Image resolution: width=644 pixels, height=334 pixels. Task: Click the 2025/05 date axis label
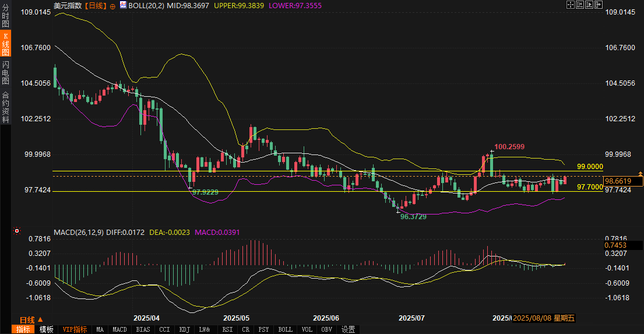click(x=236, y=318)
